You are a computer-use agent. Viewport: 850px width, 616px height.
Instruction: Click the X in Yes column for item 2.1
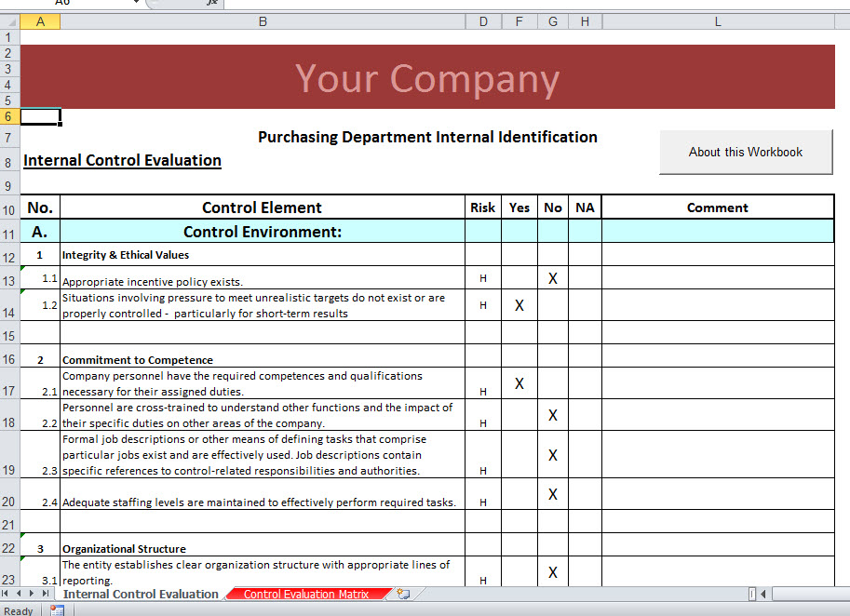(519, 383)
